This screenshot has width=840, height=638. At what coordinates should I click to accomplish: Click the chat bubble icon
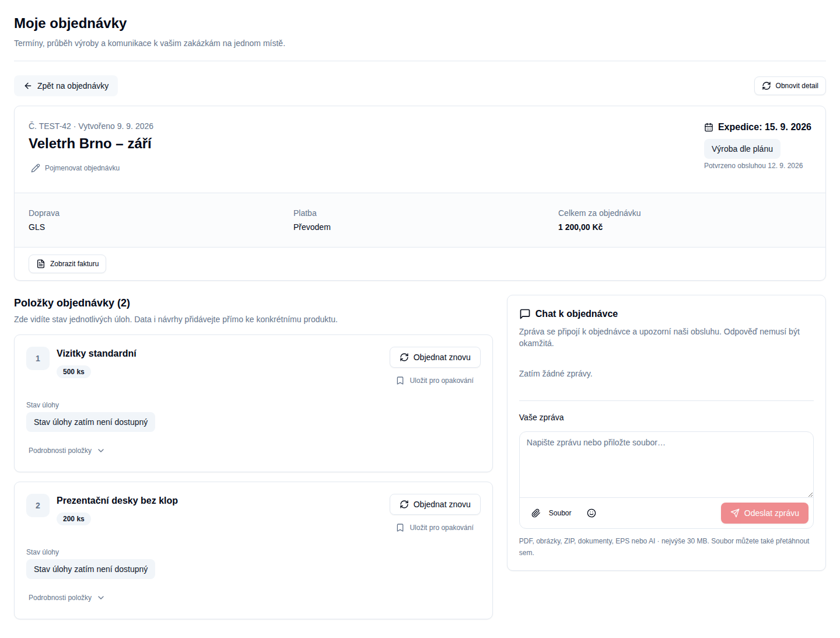[525, 314]
